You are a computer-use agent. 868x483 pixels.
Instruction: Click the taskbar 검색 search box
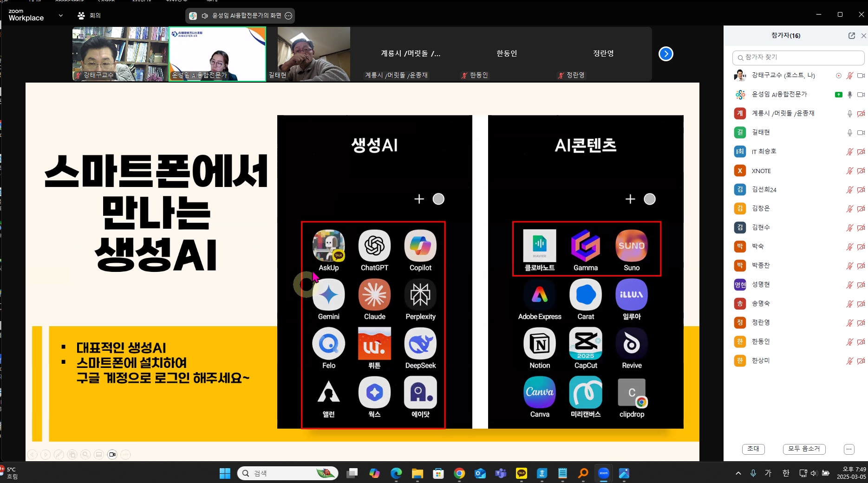click(x=288, y=473)
